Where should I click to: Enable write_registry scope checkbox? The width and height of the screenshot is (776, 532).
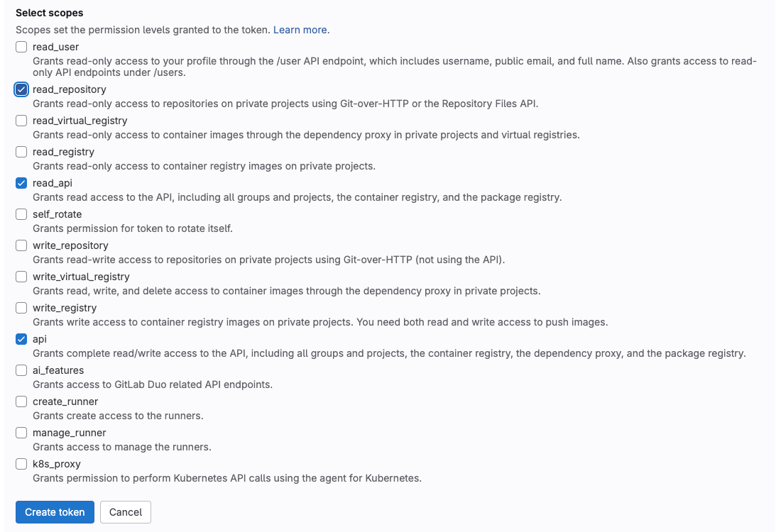[x=21, y=308]
